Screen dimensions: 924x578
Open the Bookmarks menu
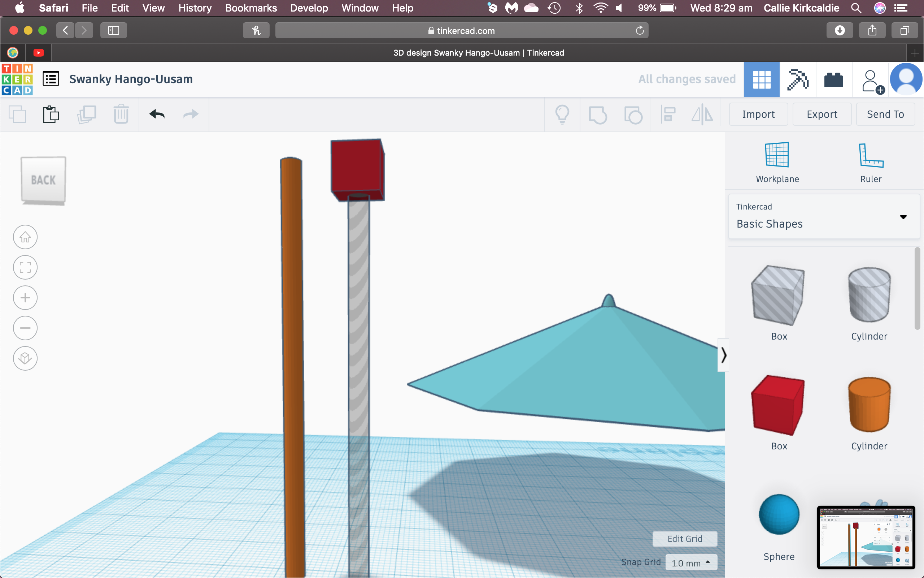(x=251, y=8)
